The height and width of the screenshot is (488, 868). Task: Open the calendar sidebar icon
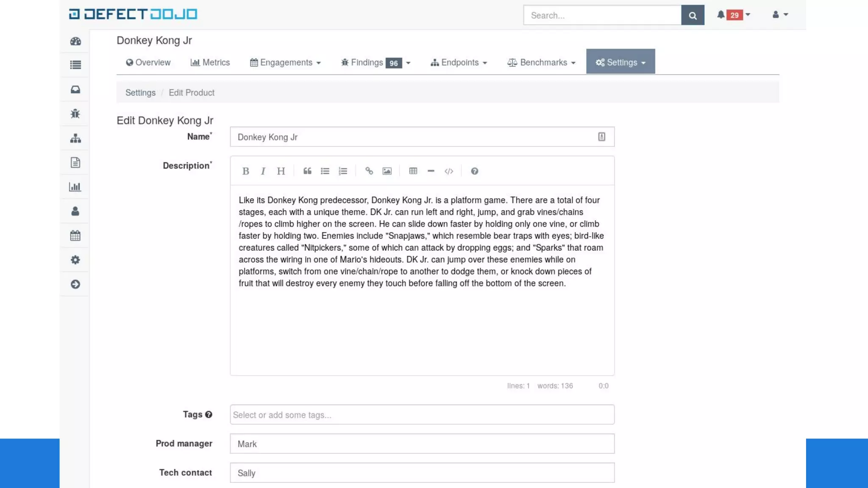75,236
